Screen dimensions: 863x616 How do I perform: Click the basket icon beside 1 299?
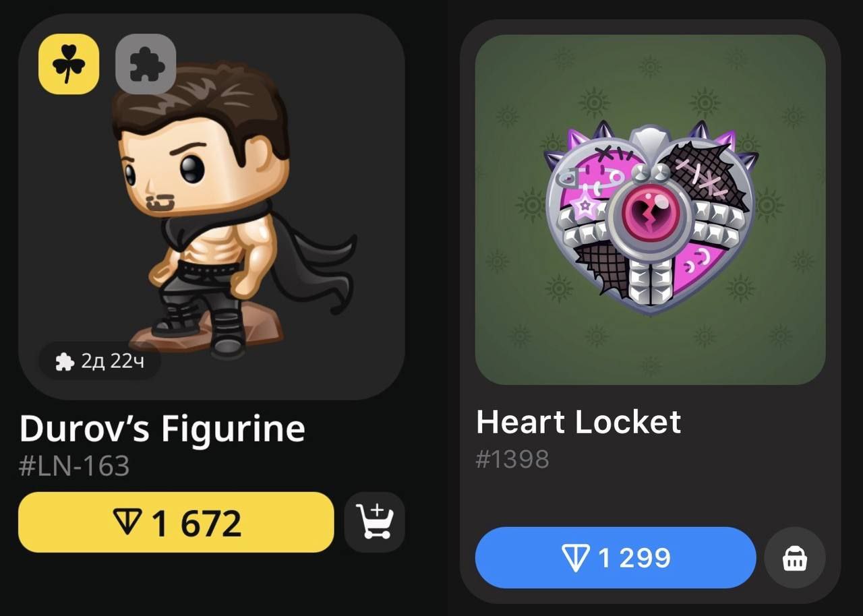pos(795,558)
